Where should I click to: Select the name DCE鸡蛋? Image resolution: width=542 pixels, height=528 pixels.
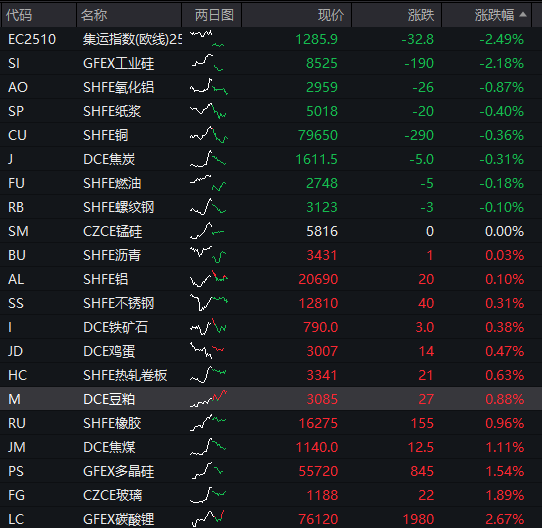pyautogui.click(x=109, y=351)
